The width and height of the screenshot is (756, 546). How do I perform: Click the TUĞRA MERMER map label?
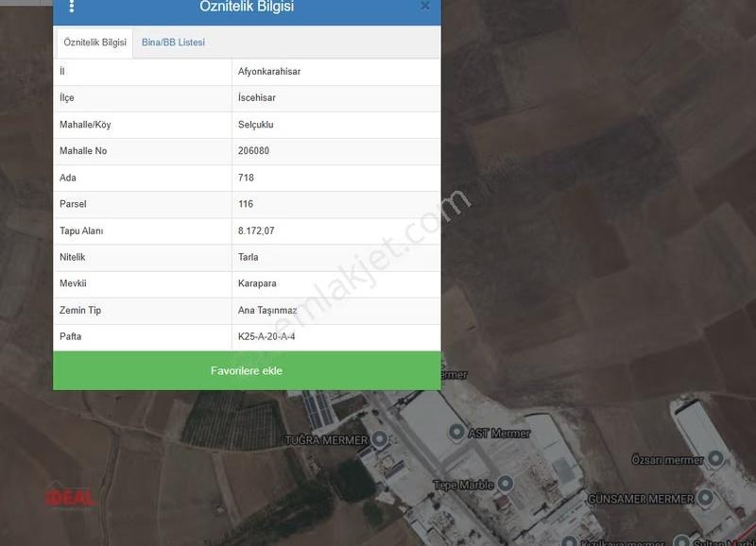pos(326,440)
